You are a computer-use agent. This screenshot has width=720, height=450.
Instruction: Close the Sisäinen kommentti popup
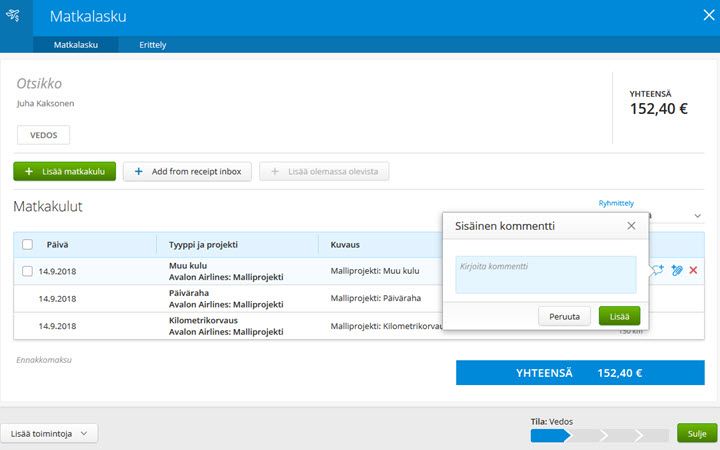[631, 225]
